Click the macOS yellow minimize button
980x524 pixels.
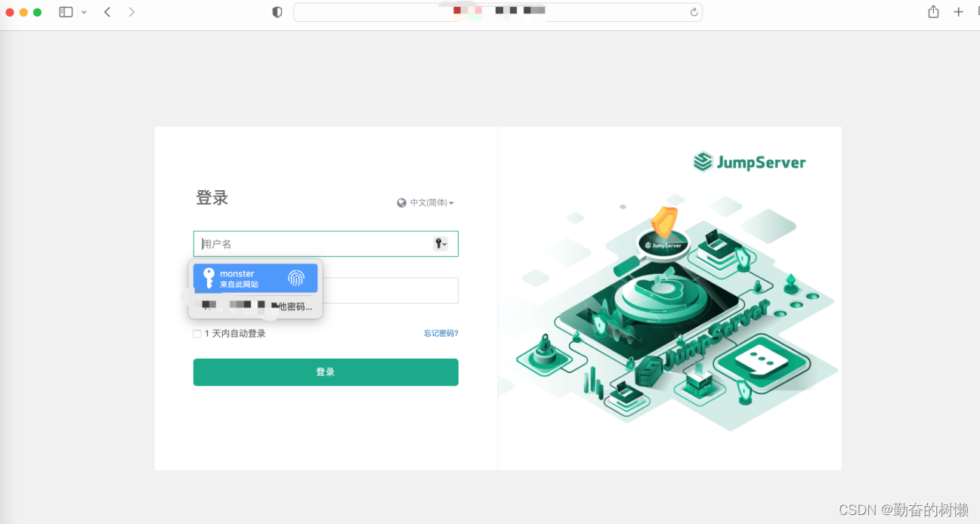point(23,12)
